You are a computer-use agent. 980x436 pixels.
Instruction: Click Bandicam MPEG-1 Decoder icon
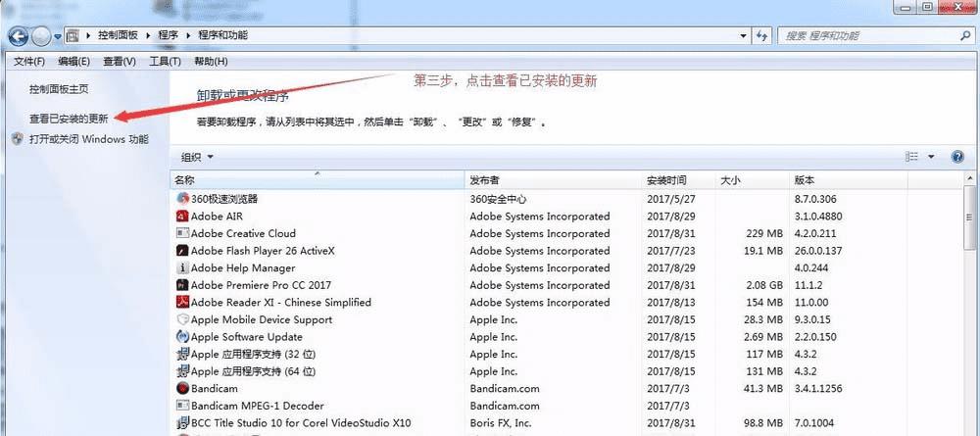click(x=182, y=406)
